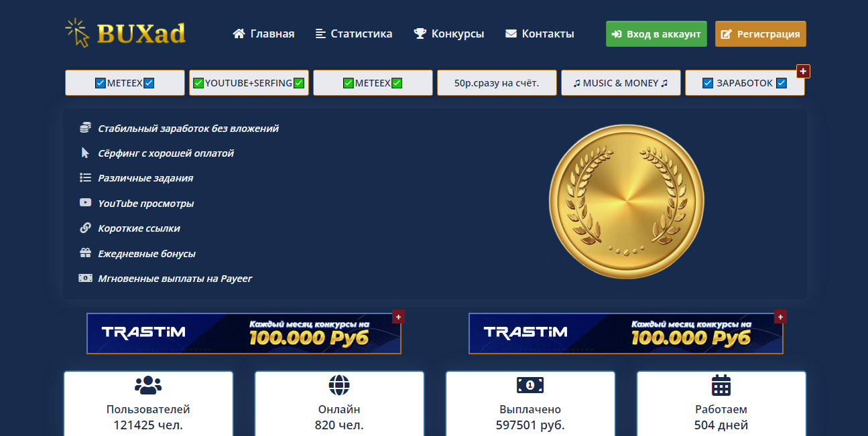
Task: Click the coins stack icon in feature list
Action: pos(85,128)
